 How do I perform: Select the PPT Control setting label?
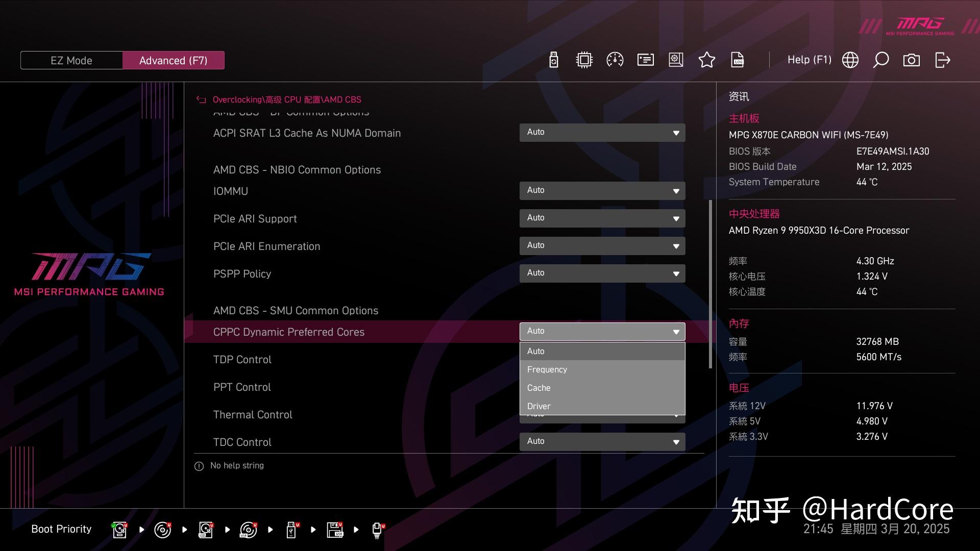(242, 387)
